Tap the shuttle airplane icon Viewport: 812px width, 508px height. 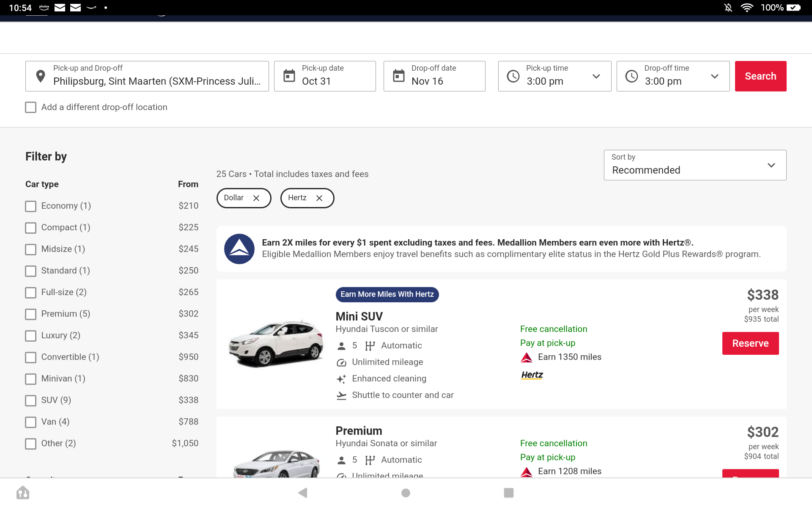coord(342,395)
